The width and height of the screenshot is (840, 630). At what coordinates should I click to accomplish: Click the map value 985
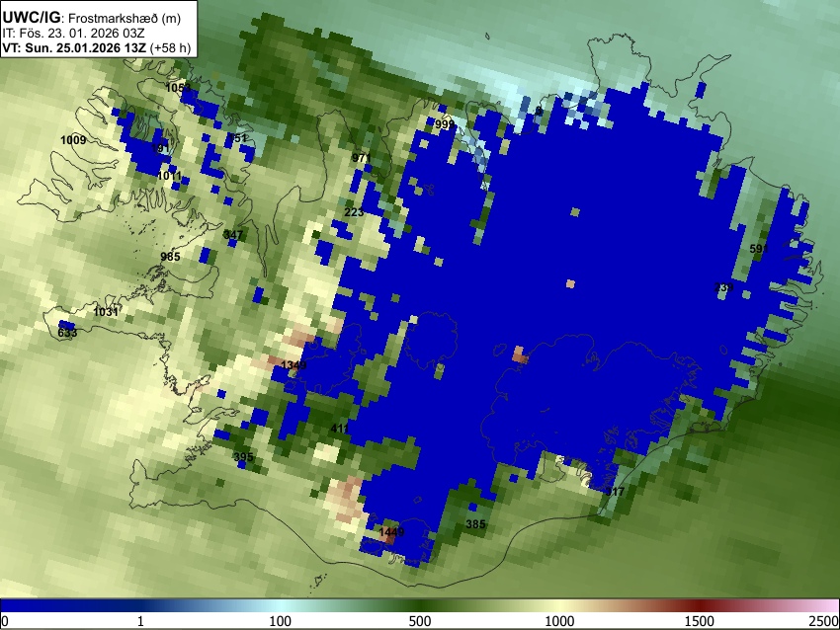point(170,257)
